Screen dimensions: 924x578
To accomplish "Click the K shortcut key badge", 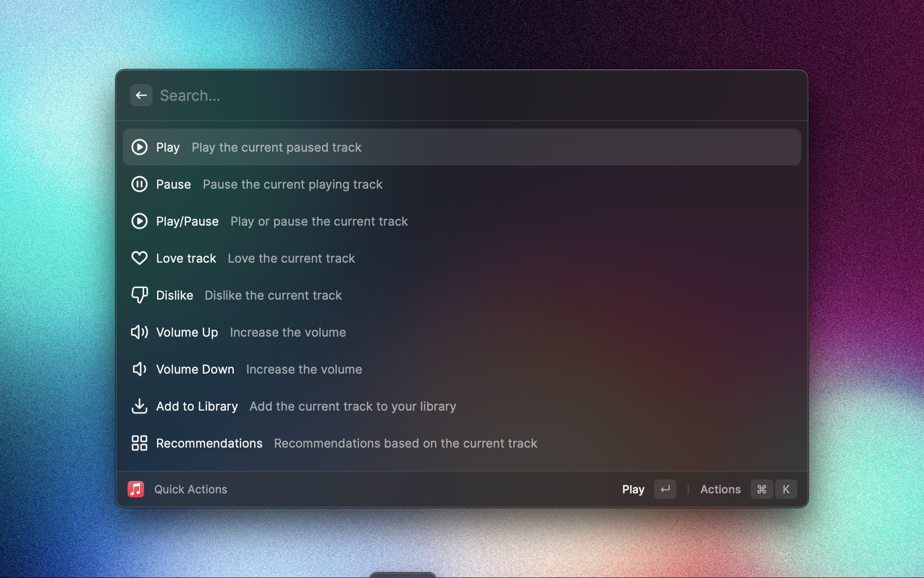I will coord(786,489).
